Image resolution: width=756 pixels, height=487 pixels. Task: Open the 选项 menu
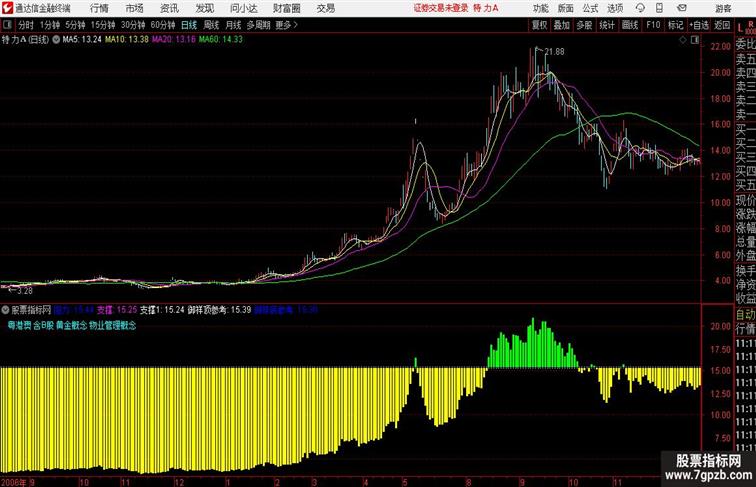pos(615,8)
